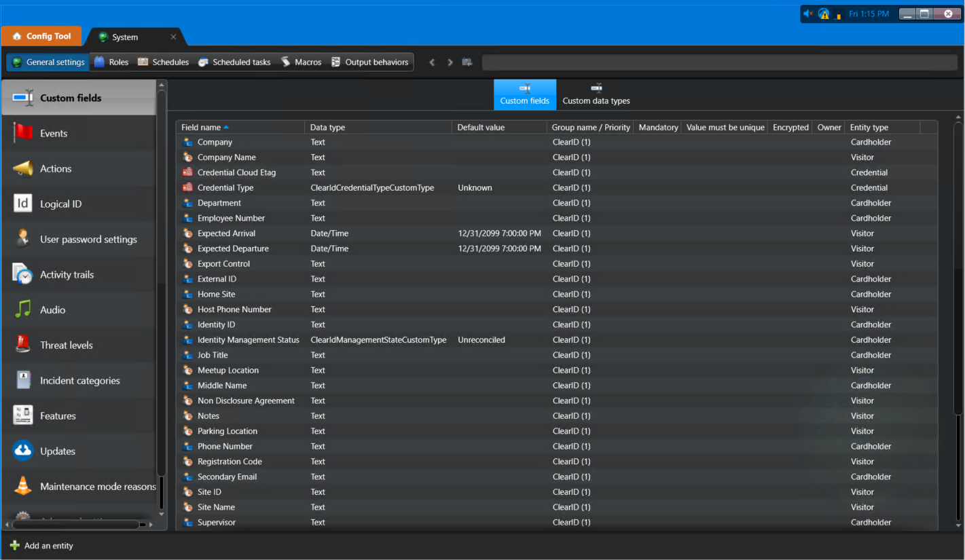Open the Audio settings
This screenshot has height=560, width=965.
[x=54, y=310]
